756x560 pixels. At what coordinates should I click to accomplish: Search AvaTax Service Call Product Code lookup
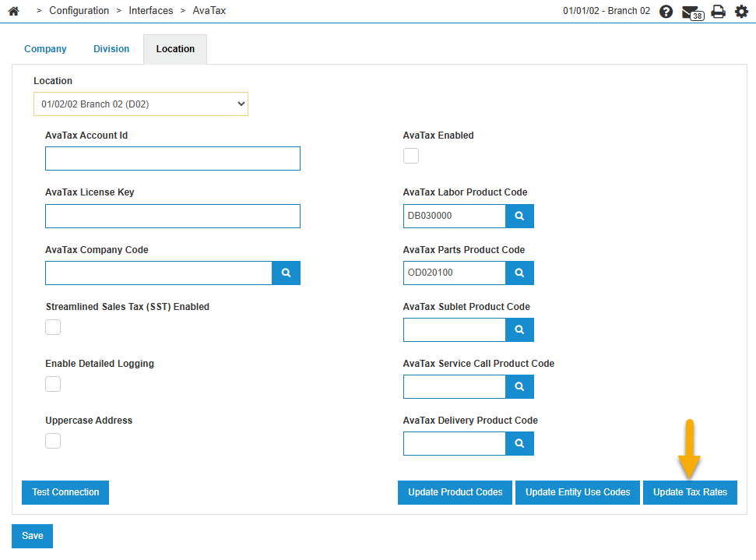pos(519,387)
